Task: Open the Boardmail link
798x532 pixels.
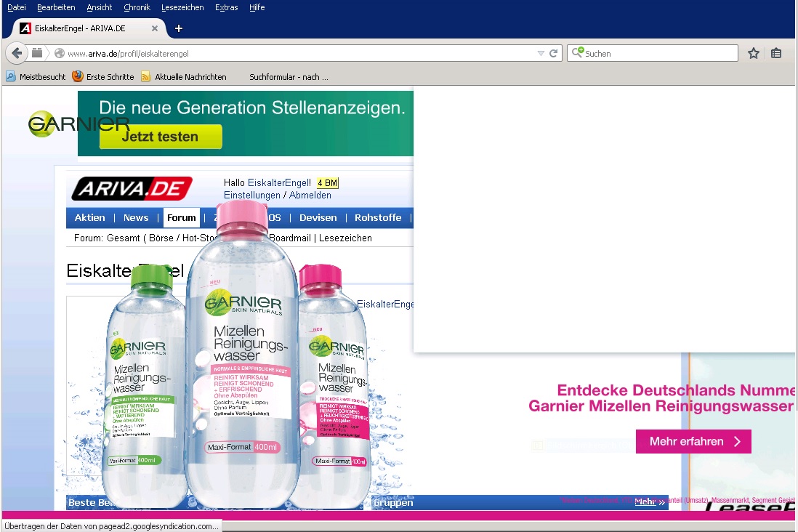Action: tap(289, 238)
